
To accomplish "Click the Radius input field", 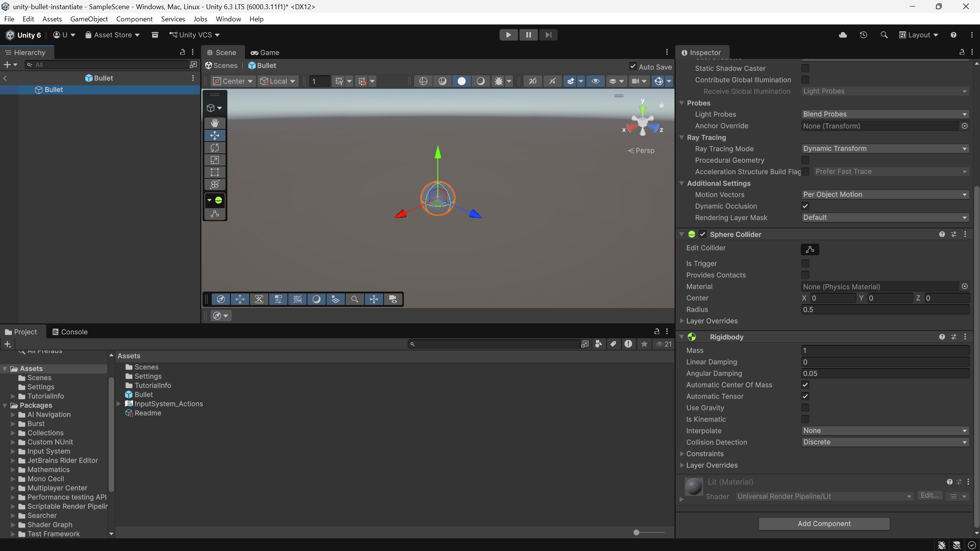I will pyautogui.click(x=885, y=310).
